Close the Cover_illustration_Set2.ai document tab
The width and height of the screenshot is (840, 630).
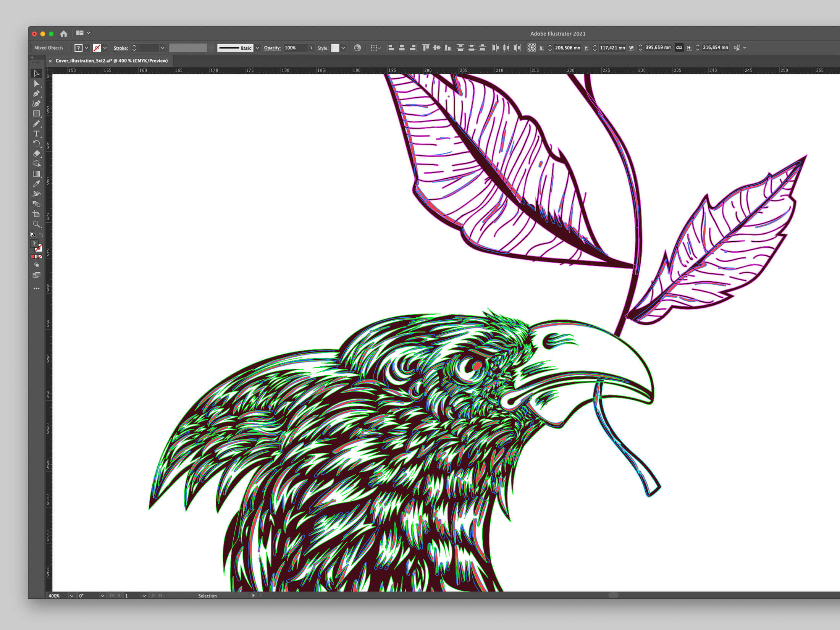[x=50, y=61]
